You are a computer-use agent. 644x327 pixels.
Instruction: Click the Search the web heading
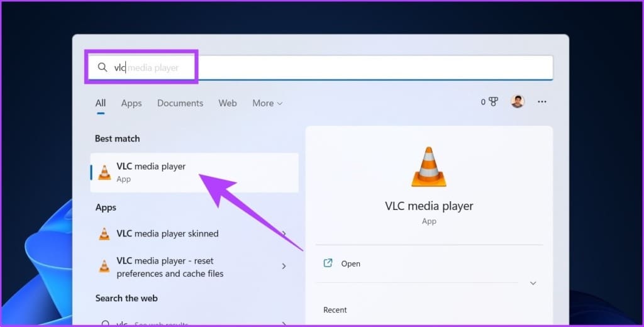126,298
